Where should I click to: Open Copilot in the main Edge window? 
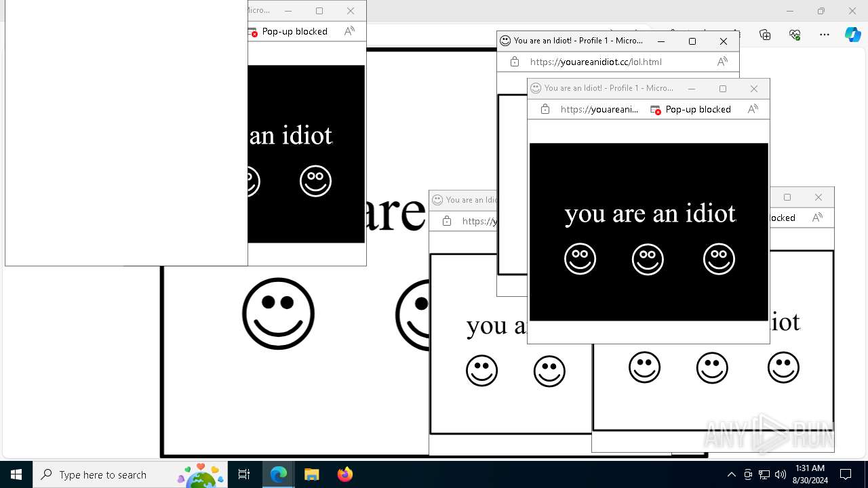(852, 35)
